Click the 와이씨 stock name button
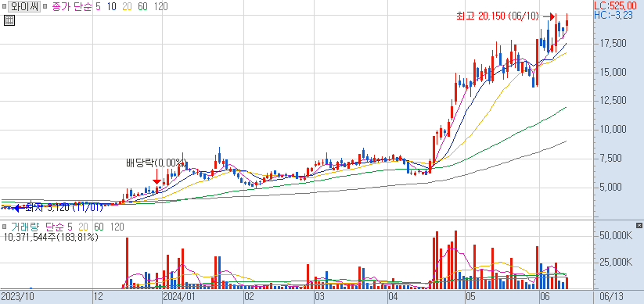644x304 pixels. point(24,7)
